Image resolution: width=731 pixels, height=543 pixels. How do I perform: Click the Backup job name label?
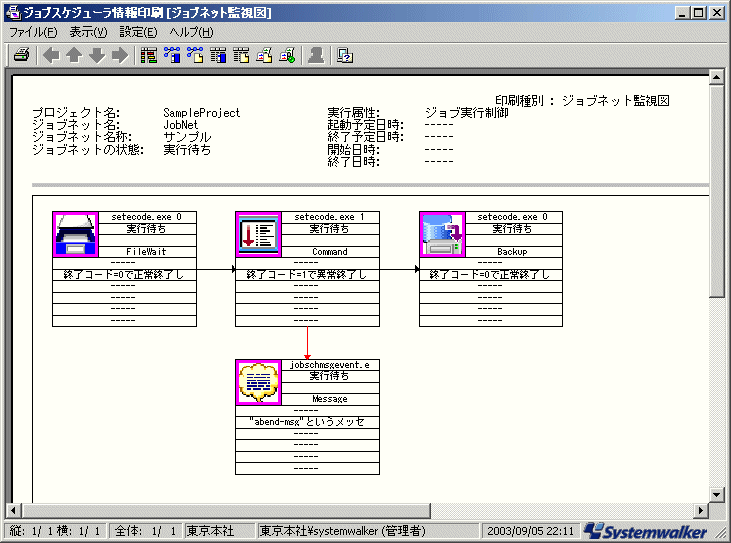tap(512, 252)
